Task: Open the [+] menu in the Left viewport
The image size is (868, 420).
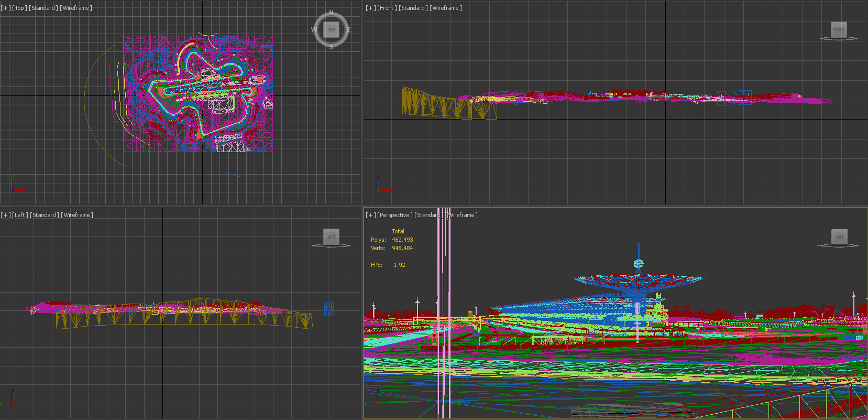Action: pyautogui.click(x=5, y=215)
